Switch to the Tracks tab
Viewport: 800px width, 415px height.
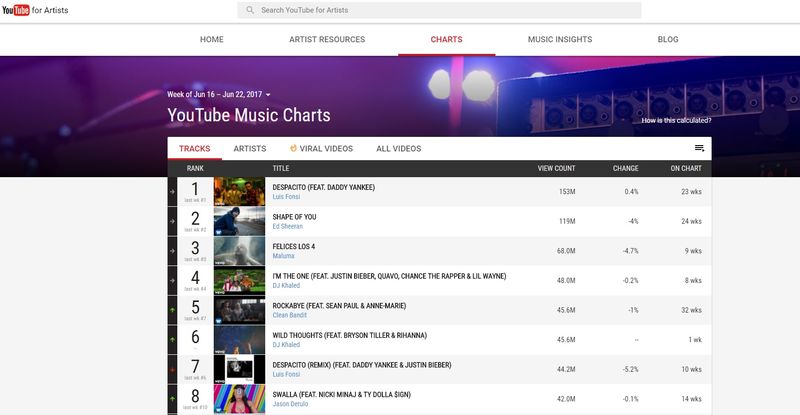194,149
